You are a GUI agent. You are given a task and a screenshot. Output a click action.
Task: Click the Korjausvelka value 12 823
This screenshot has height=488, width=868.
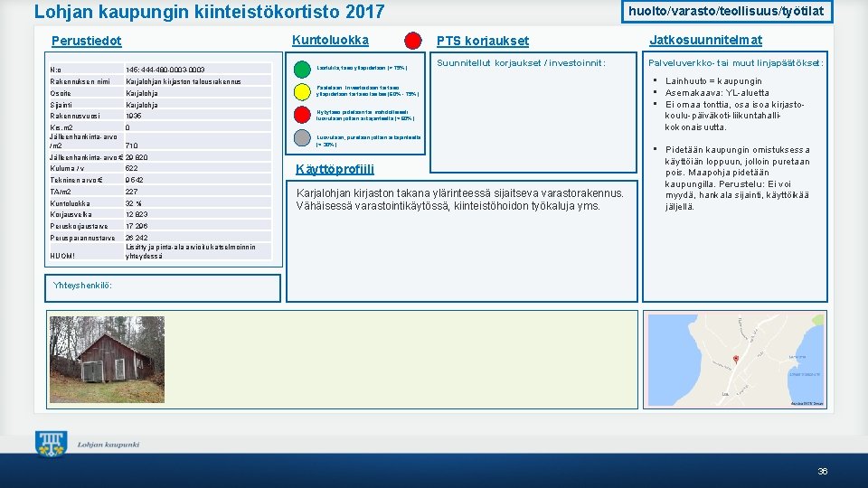(x=137, y=214)
